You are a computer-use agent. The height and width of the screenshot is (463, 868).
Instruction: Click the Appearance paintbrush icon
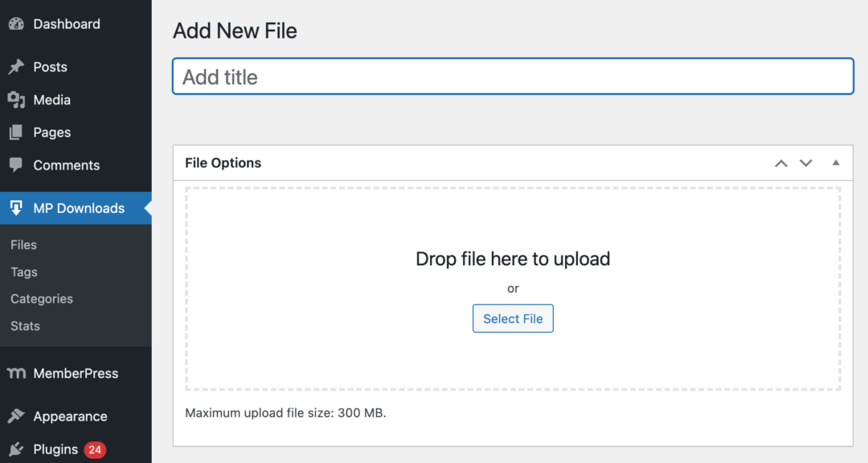[x=16, y=416]
